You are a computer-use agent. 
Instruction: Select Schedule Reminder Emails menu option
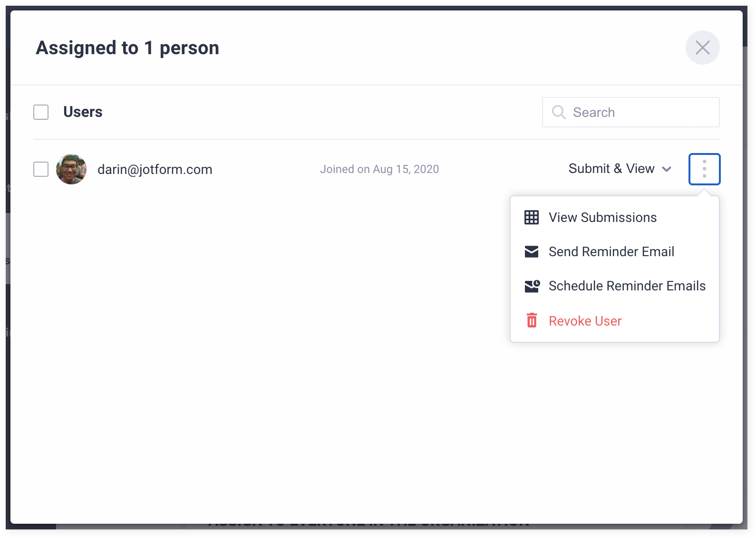(627, 286)
